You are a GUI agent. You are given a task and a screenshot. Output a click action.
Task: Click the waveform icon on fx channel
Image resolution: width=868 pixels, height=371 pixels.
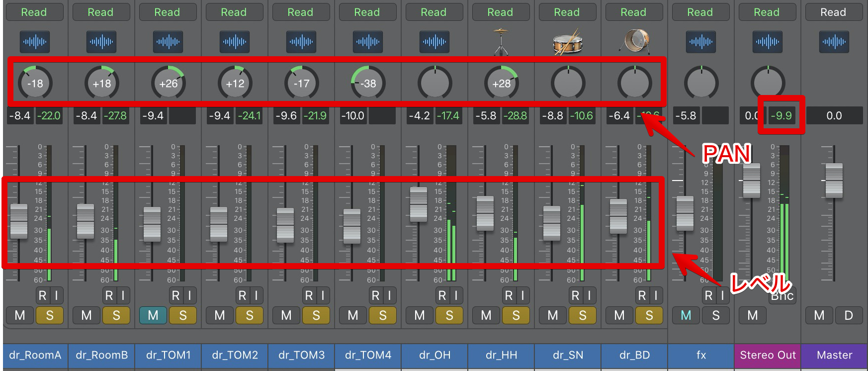701,42
